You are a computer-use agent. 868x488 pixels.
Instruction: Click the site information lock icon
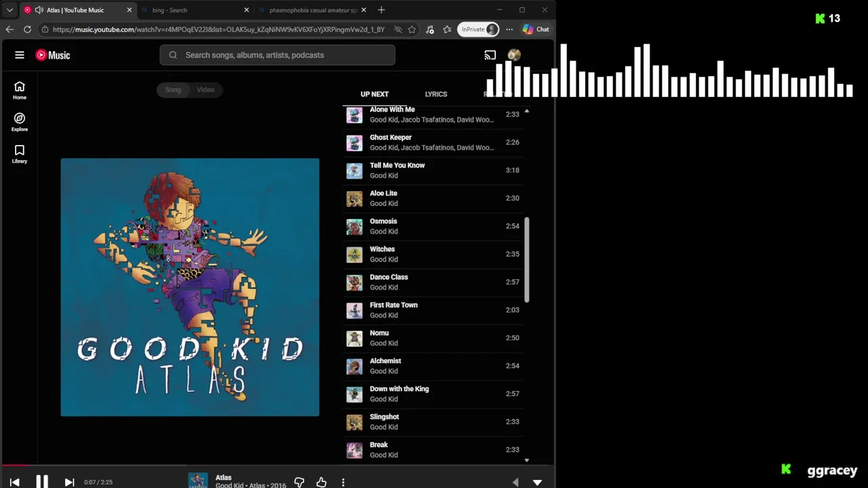click(45, 29)
